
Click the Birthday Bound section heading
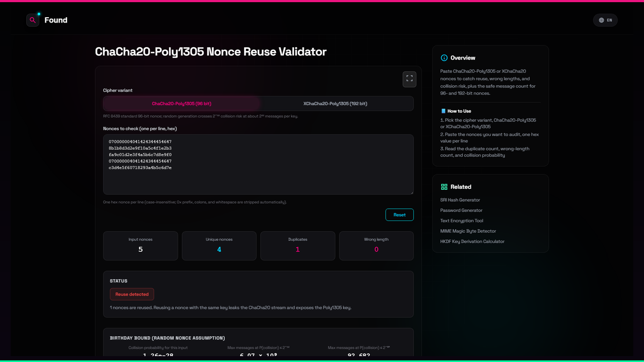pyautogui.click(x=167, y=338)
